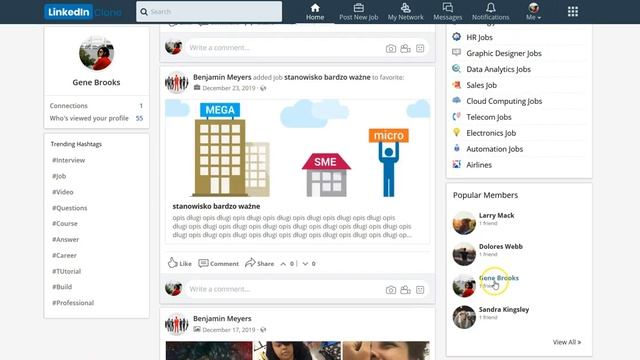Screen dimensions: 640x360
Task: Open Sandra Kingsley member profile
Action: 504,309
